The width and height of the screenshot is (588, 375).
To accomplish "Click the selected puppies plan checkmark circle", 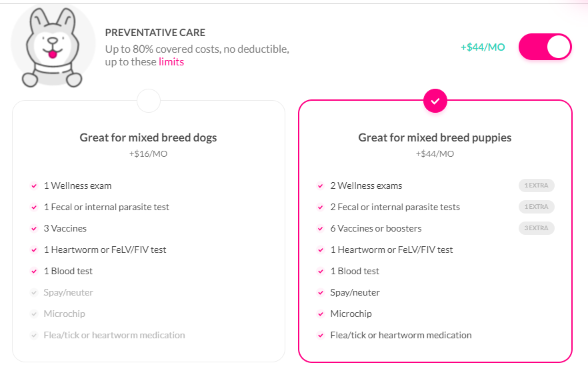I will click(435, 101).
